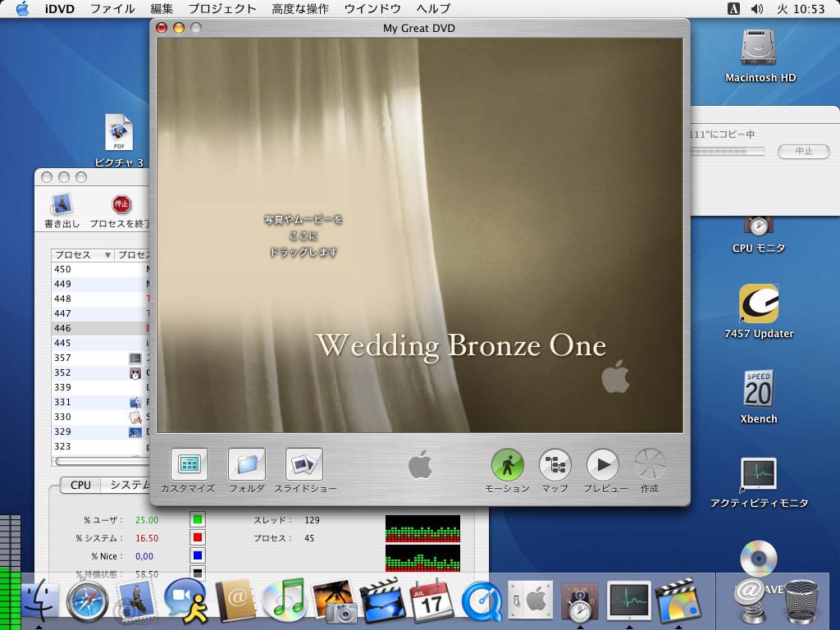Select the Xbench desktop icon
This screenshot has height=630, width=840.
tap(759, 389)
